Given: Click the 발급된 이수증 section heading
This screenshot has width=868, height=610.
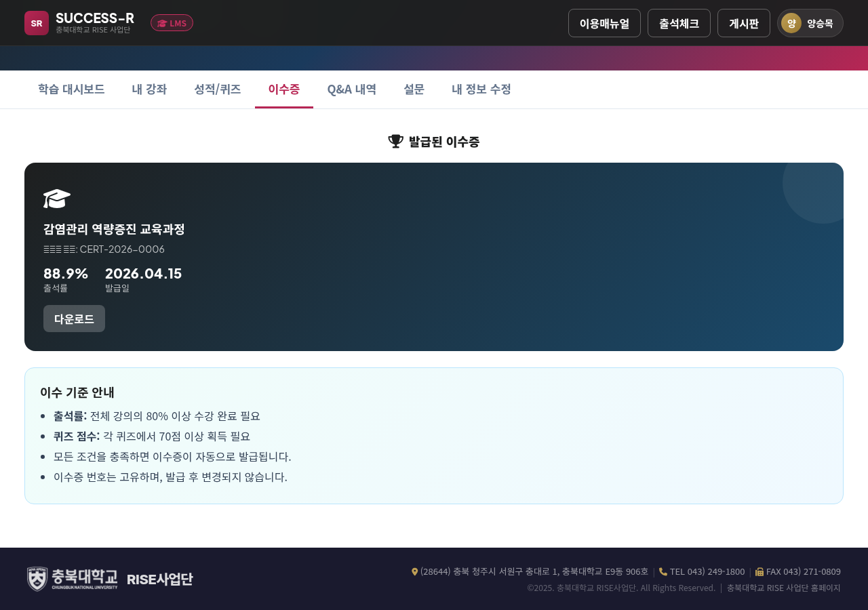Looking at the screenshot, I should pyautogui.click(x=444, y=142).
